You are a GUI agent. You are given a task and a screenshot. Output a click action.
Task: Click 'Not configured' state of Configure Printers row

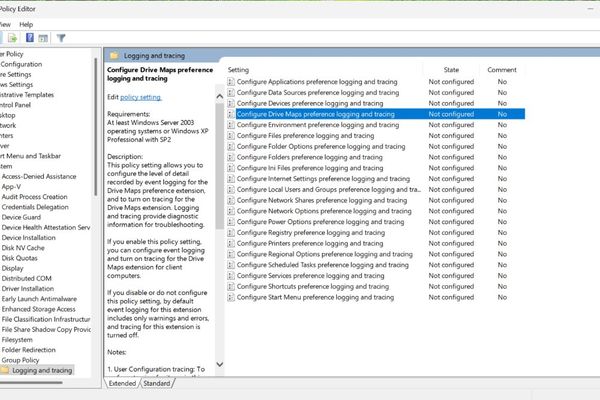click(x=451, y=243)
